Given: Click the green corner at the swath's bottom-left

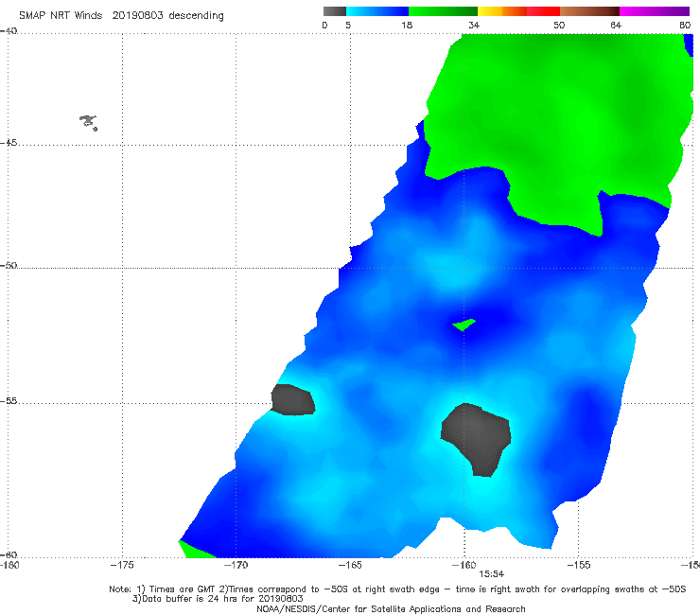Looking at the screenshot, I should (196, 550).
